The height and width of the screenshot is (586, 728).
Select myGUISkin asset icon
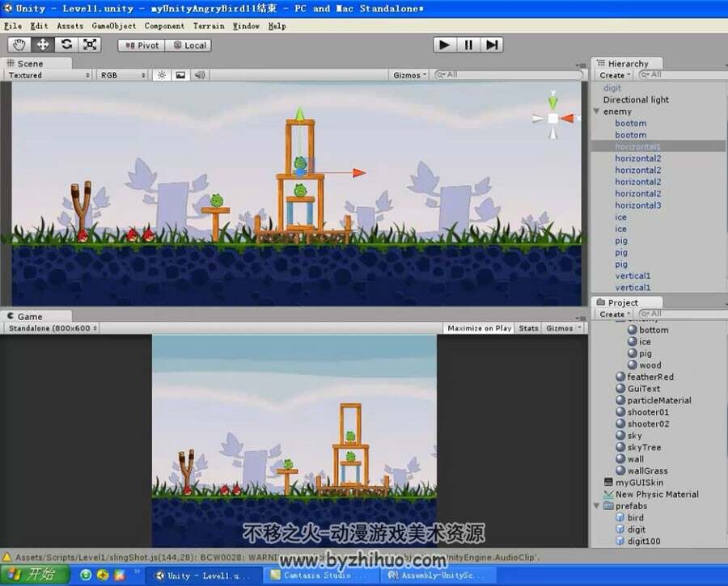tap(608, 482)
